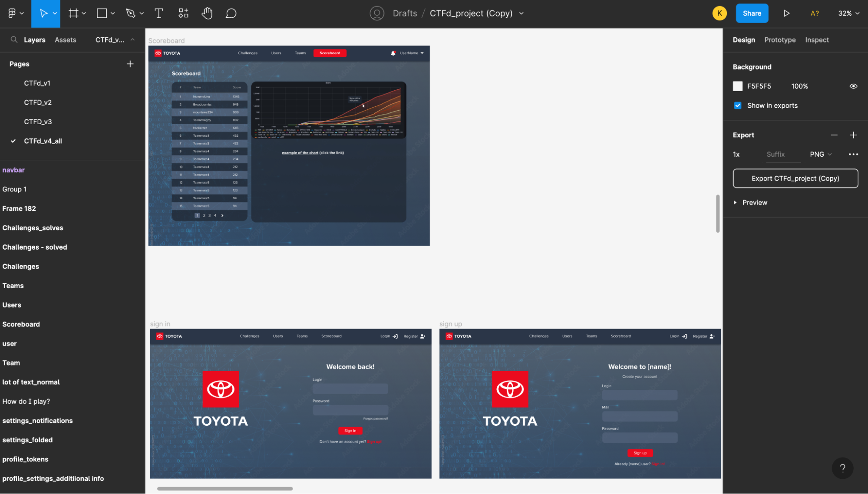Screen dimensions: 868x494
Task: Click the F5F5F5 background color swatch
Action: click(738, 86)
